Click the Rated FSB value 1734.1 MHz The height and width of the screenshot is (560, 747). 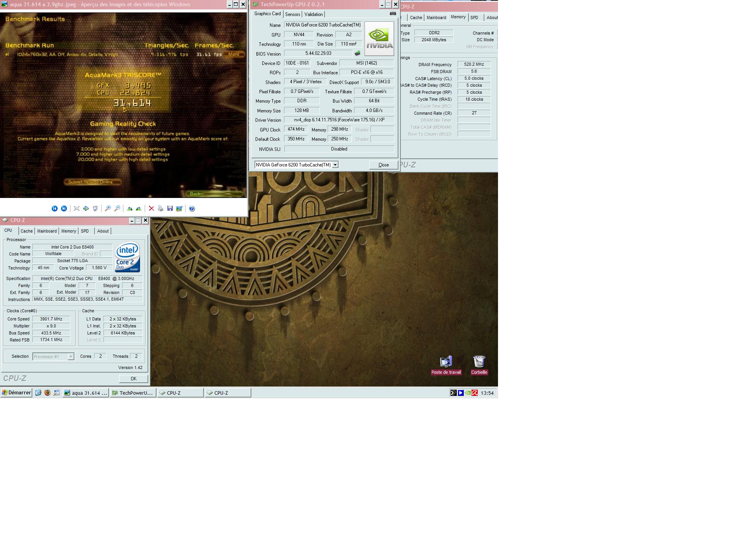pyautogui.click(x=51, y=340)
